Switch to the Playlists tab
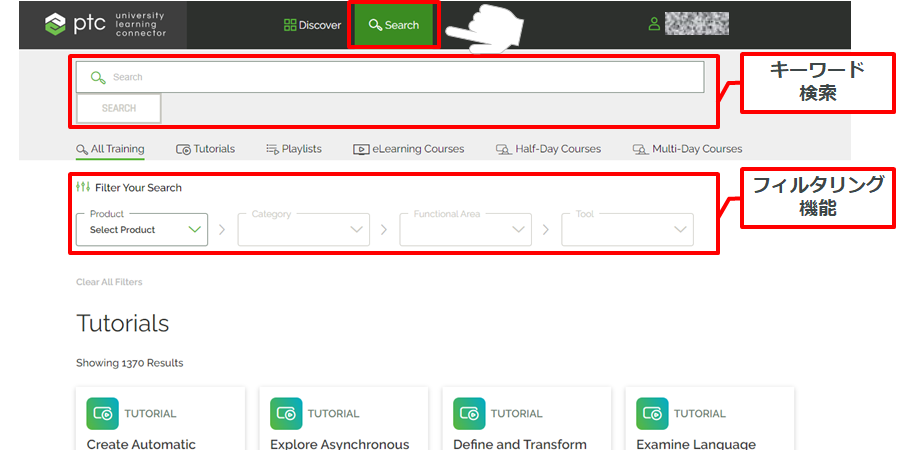This screenshot has width=900, height=450. pyautogui.click(x=294, y=149)
